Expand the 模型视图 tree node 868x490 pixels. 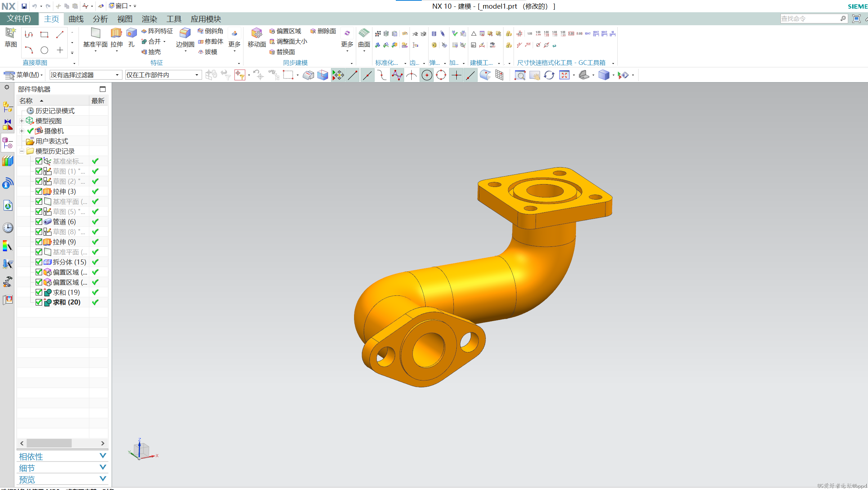22,121
